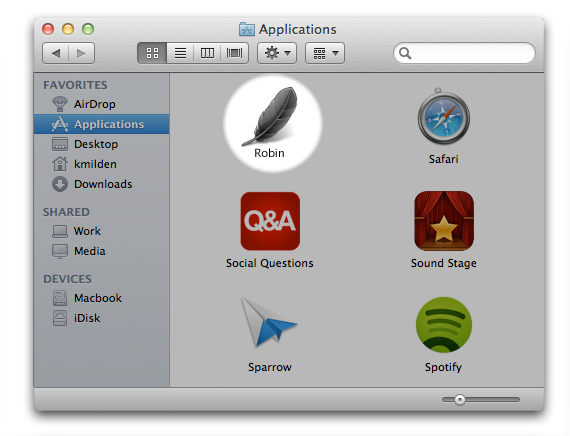Open Desktop in the sidebar
Viewport: 570px width, 436px height.
tap(101, 144)
